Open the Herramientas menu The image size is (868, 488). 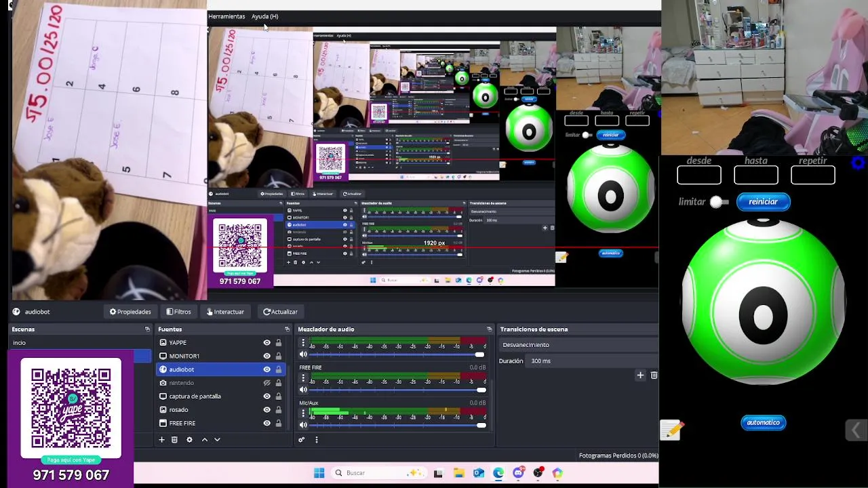226,16
